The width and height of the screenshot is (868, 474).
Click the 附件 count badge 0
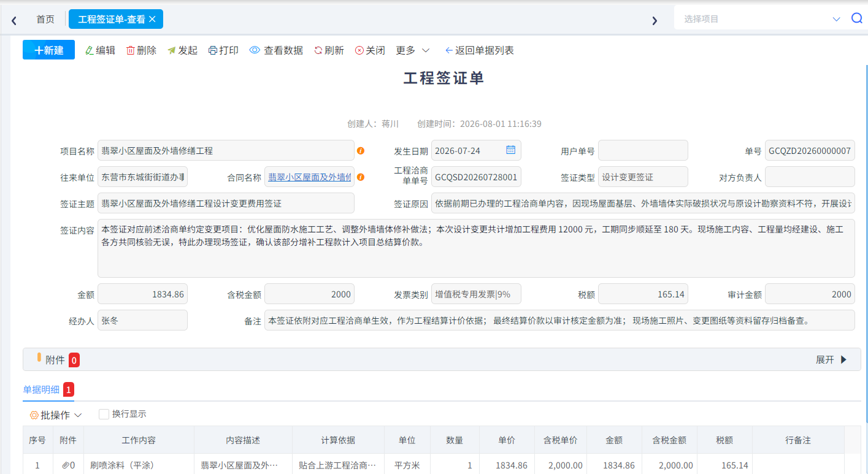coord(74,360)
